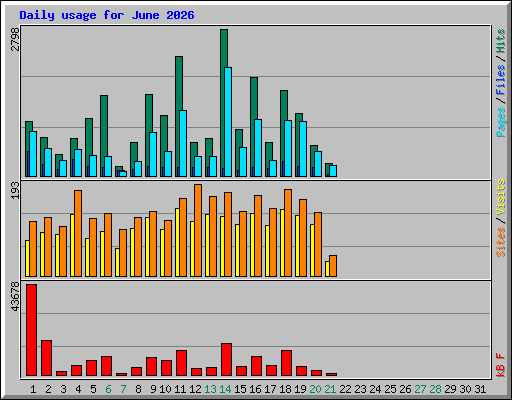Click green day label 6 on the x-axis
512x400 pixels.
(x=108, y=389)
